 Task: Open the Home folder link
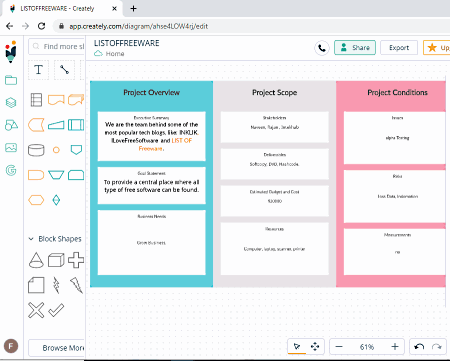109,54
